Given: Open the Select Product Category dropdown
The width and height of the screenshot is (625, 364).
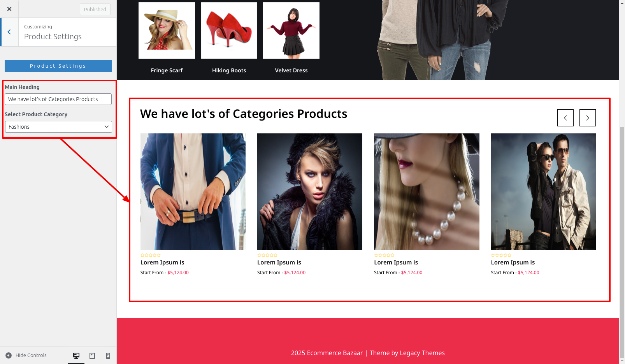Looking at the screenshot, I should pyautogui.click(x=58, y=127).
